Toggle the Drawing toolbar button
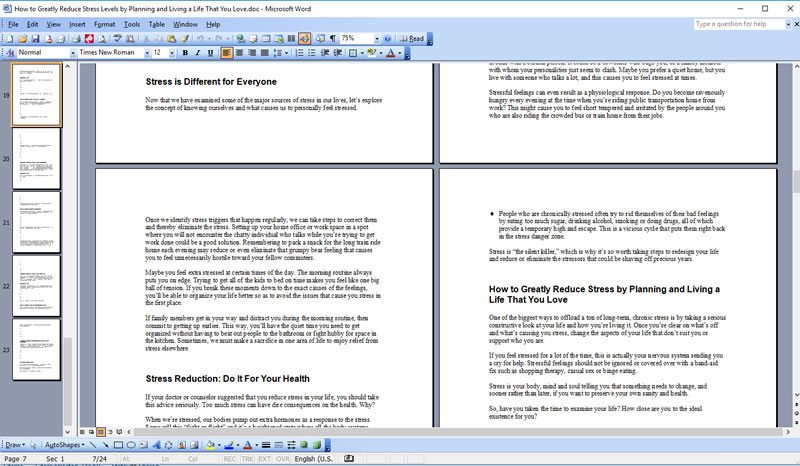800x466 pixels. click(304, 39)
